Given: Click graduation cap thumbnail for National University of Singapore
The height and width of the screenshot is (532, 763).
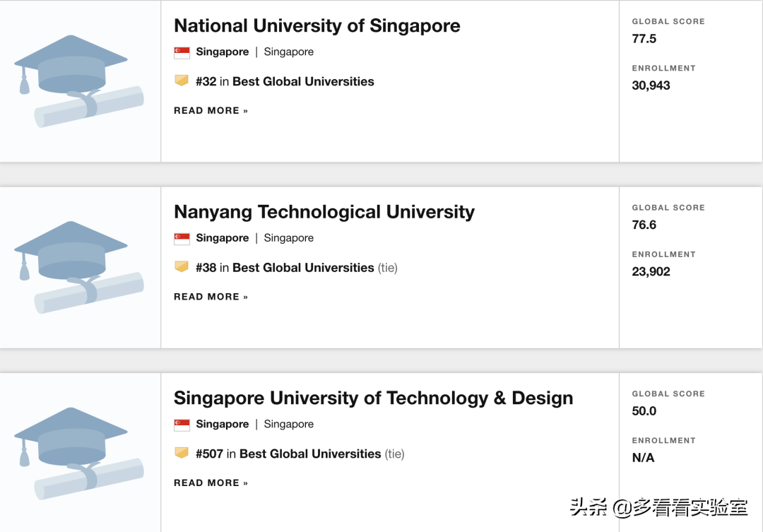Looking at the screenshot, I should point(79,81).
